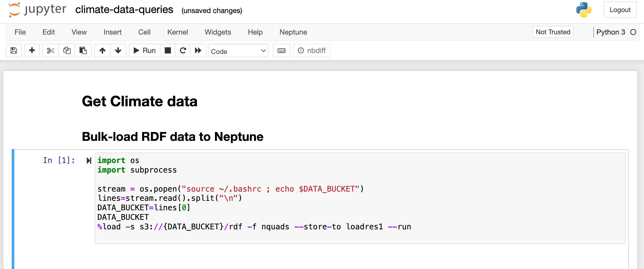644x269 pixels.
Task: Open the Insert menu
Action: tap(112, 32)
